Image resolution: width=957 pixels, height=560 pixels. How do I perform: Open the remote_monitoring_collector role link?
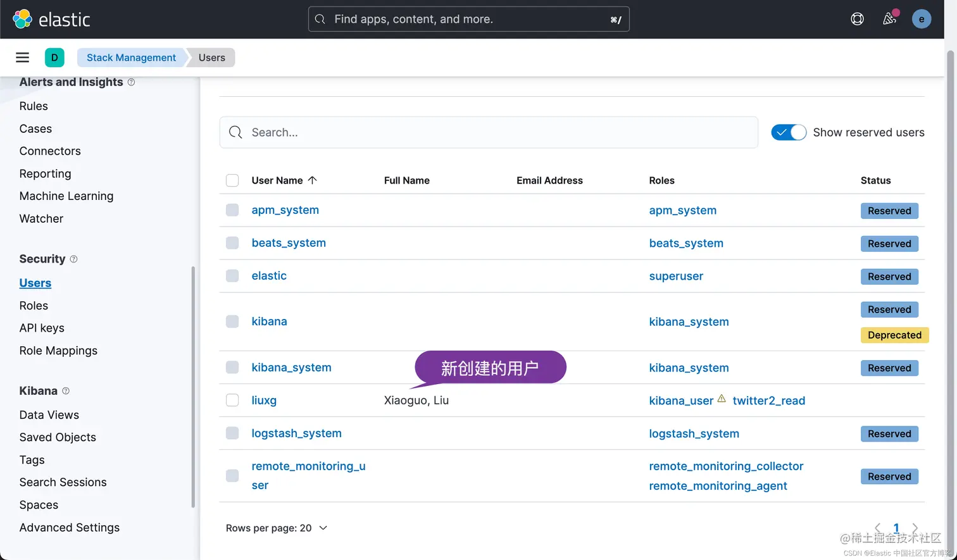[726, 466]
